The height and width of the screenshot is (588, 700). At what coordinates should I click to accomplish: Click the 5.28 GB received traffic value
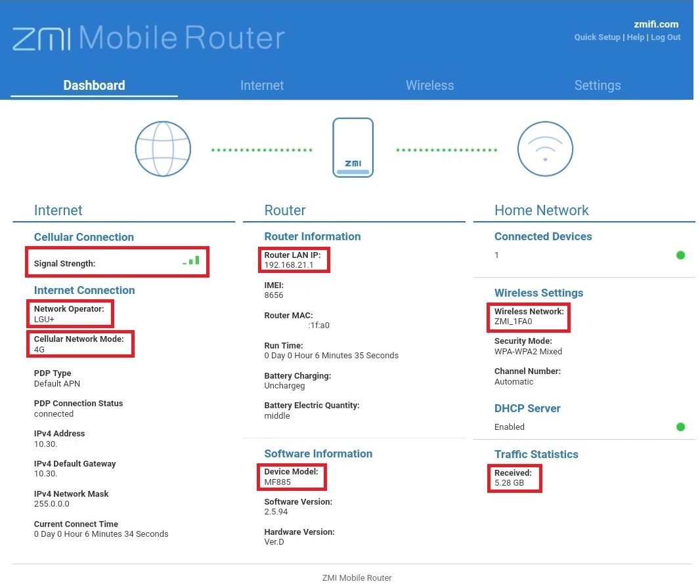coord(509,483)
